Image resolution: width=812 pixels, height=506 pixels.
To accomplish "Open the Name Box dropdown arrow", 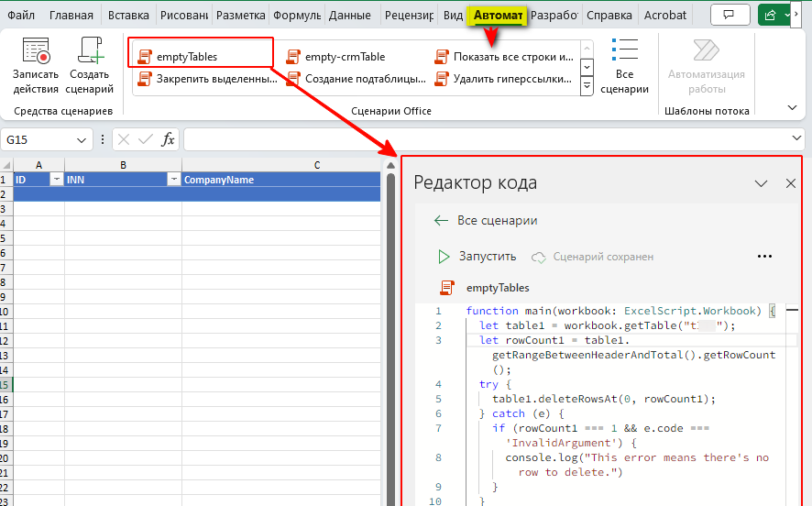I will click(x=82, y=139).
